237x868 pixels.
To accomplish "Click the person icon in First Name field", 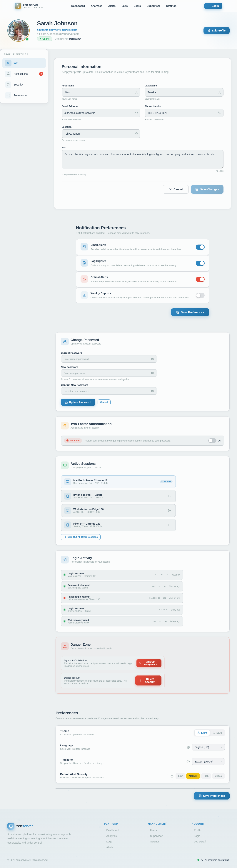I will tap(136, 92).
